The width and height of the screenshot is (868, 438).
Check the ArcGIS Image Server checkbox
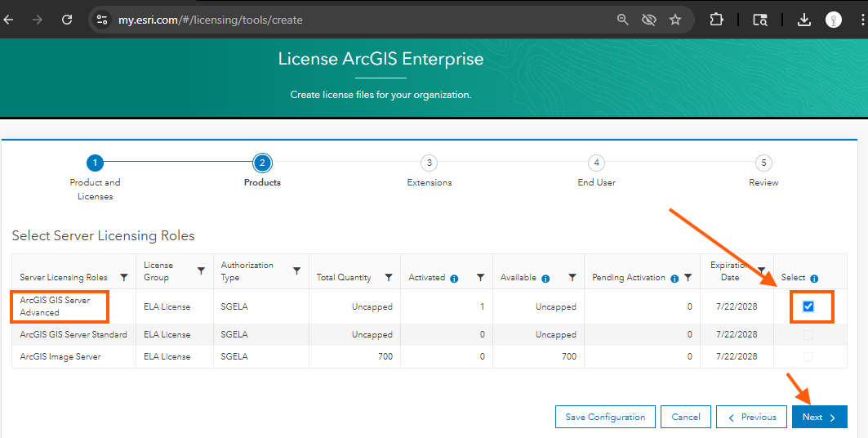pyautogui.click(x=808, y=357)
